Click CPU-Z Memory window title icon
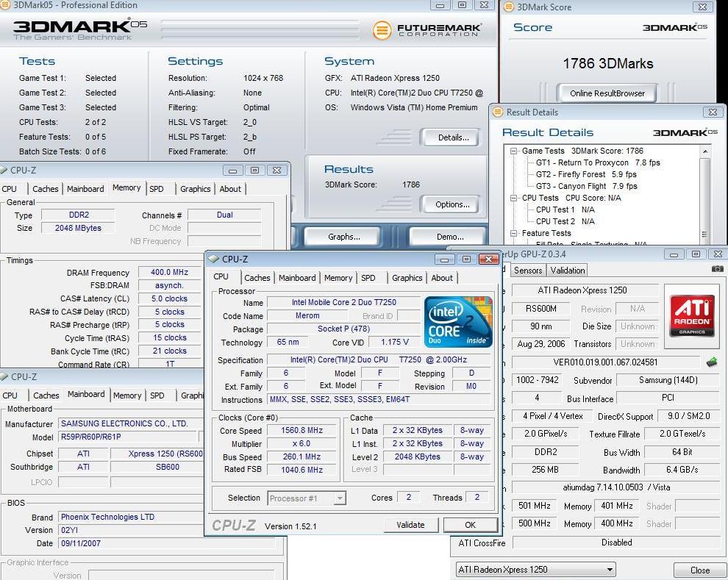 pyautogui.click(x=4, y=170)
